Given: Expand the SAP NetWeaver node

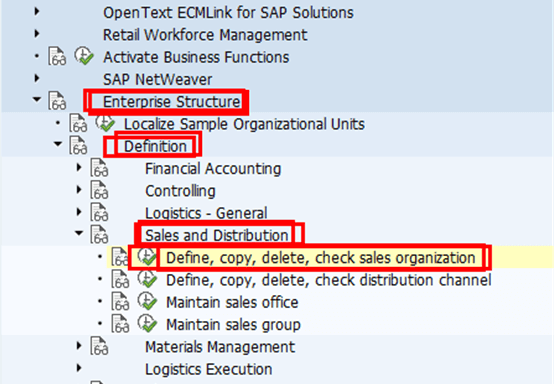Looking at the screenshot, I should pyautogui.click(x=37, y=78).
